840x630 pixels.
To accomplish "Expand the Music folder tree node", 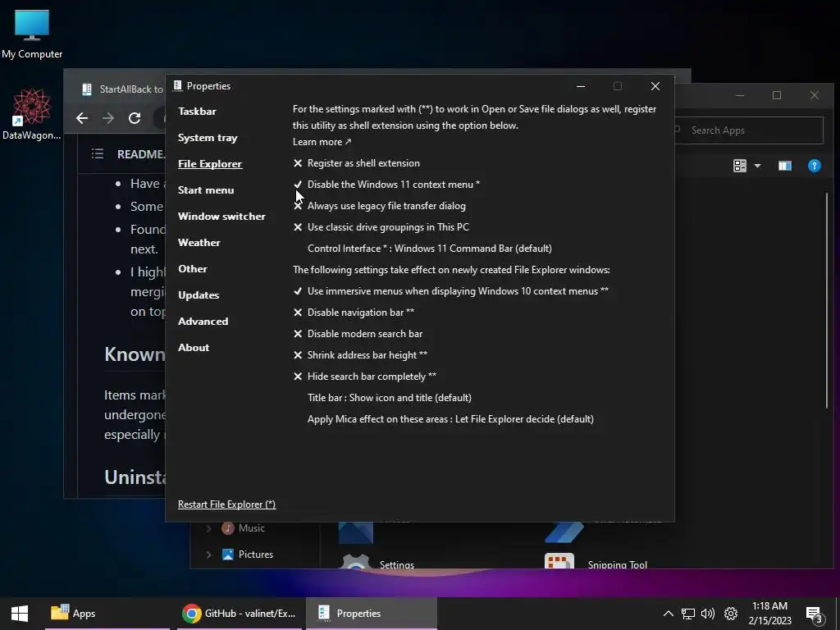I will point(208,529).
